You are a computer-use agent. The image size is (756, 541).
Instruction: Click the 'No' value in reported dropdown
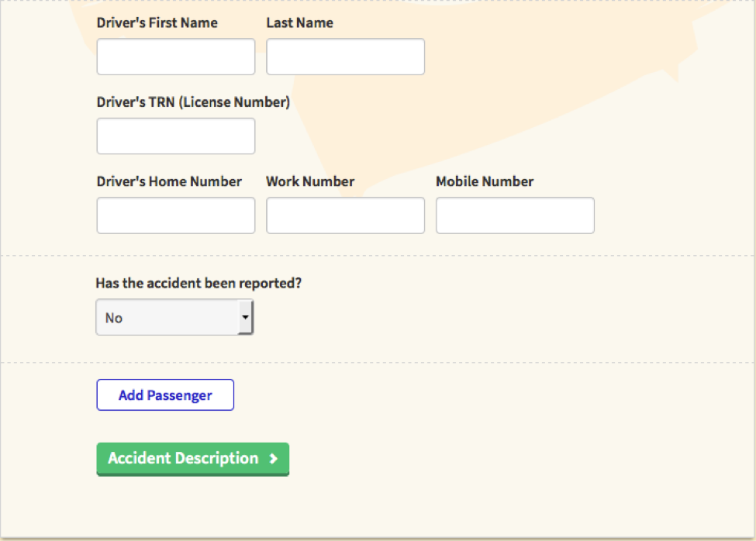pyautogui.click(x=114, y=318)
